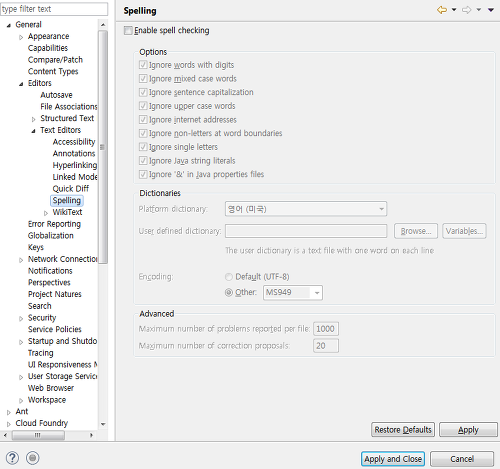Expand the Workspace tree node
Image resolution: width=500 pixels, height=469 pixels.
21,400
